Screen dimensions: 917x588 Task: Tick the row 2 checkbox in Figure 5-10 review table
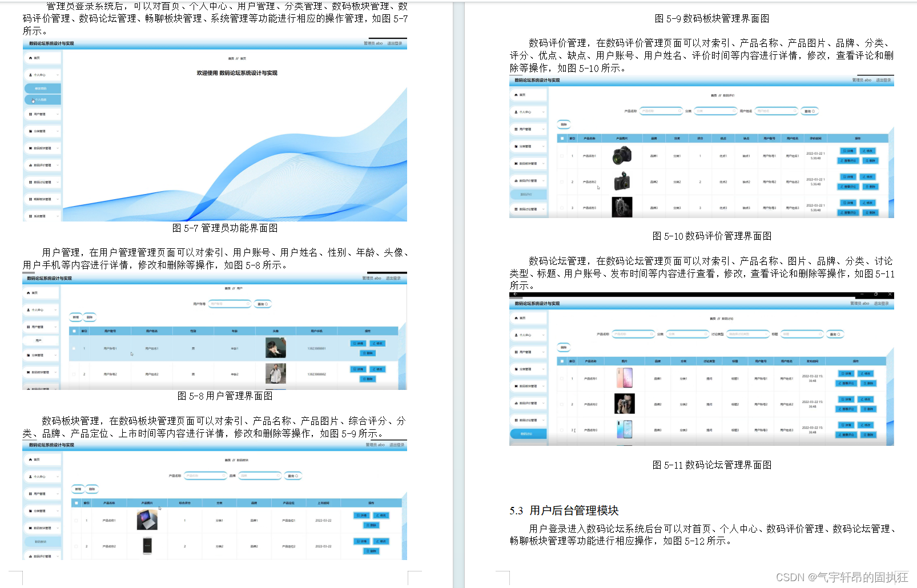[x=562, y=182]
